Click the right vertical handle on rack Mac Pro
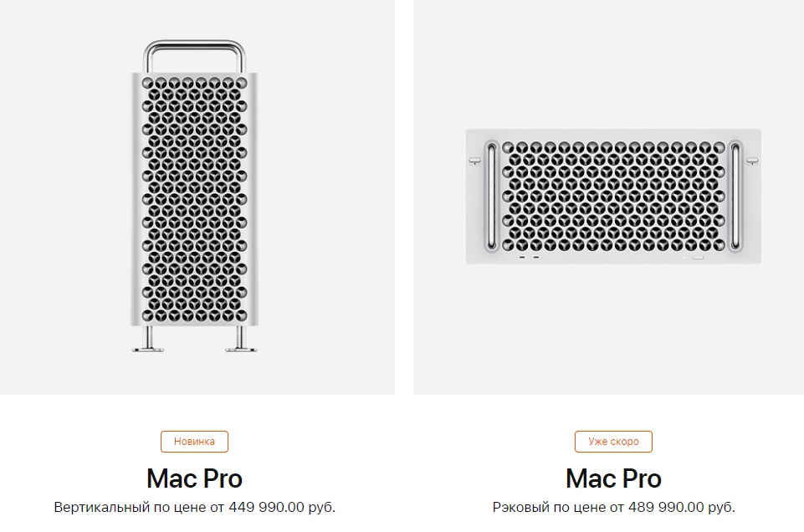 pos(735,197)
